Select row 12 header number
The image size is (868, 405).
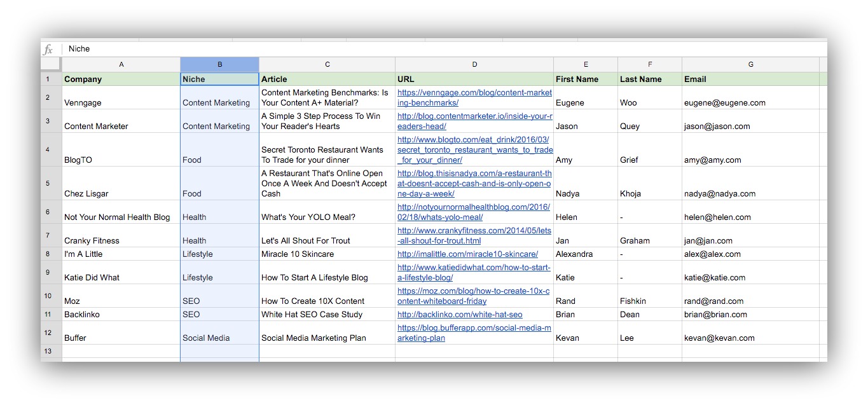pos(52,333)
